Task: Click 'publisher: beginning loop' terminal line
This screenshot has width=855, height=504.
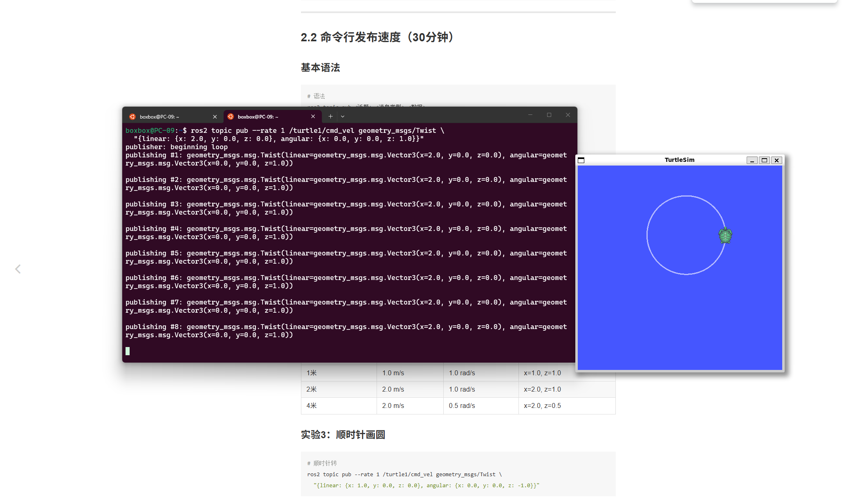Action: [176, 147]
